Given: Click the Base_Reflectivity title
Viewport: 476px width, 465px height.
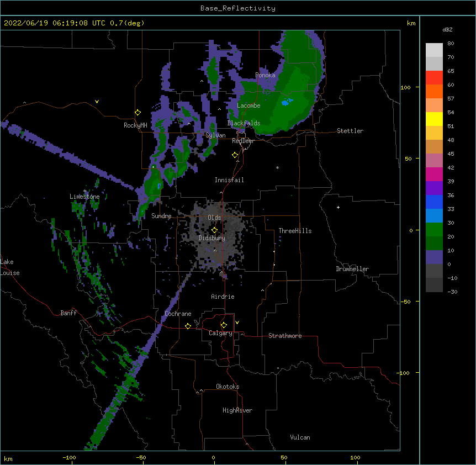Looking at the screenshot, I should point(238,8).
